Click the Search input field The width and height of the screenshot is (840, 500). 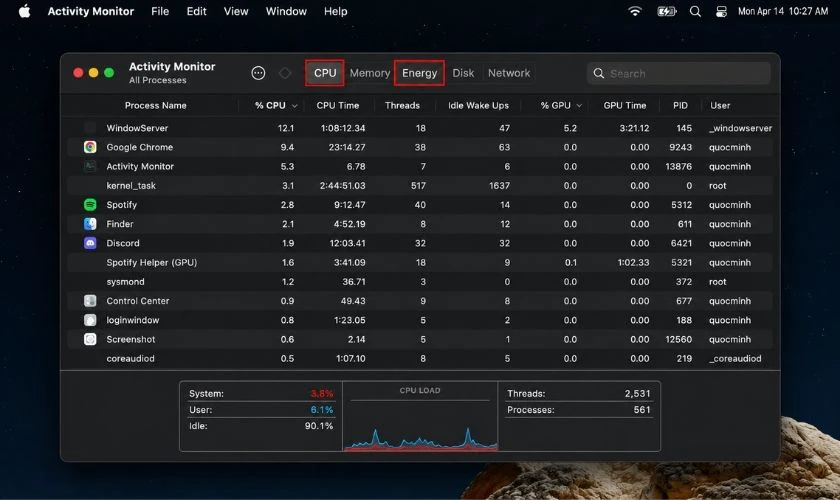pos(679,73)
